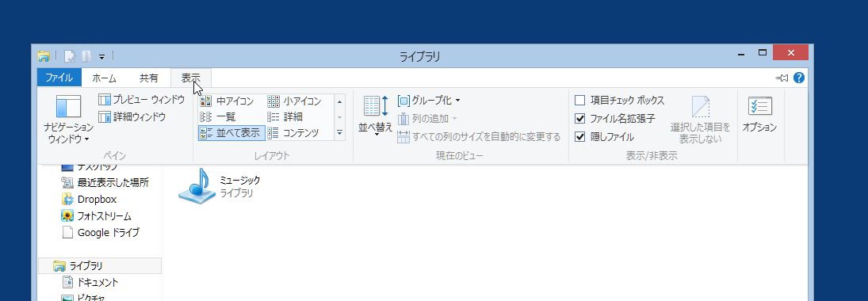
Task: Open Help with the blue question icon
Action: 799,78
